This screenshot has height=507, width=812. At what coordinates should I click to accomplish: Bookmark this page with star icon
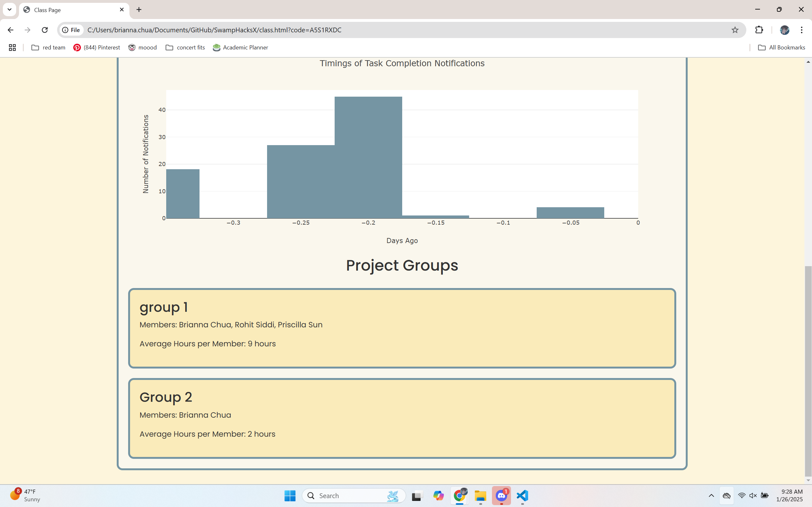[x=735, y=30]
